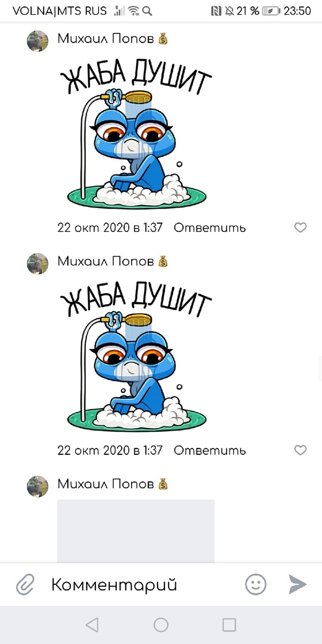
Task: Tap the Android back triangle button
Action: pyautogui.click(x=92, y=625)
